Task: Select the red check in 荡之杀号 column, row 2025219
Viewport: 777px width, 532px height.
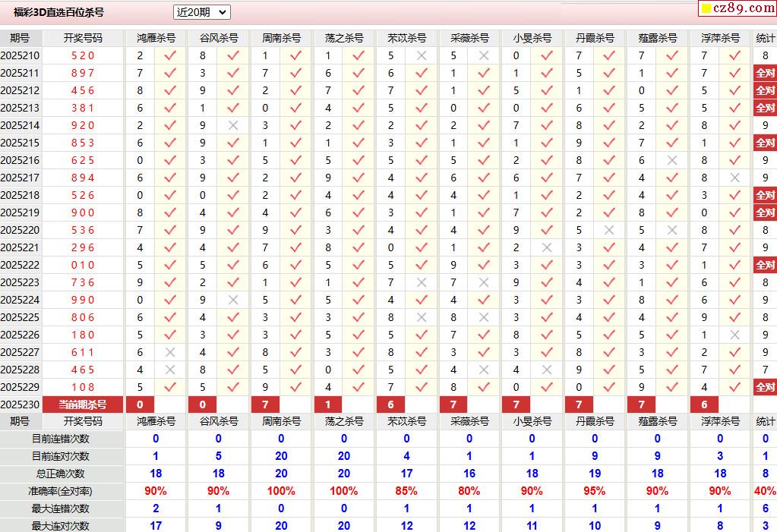Action: (x=358, y=212)
